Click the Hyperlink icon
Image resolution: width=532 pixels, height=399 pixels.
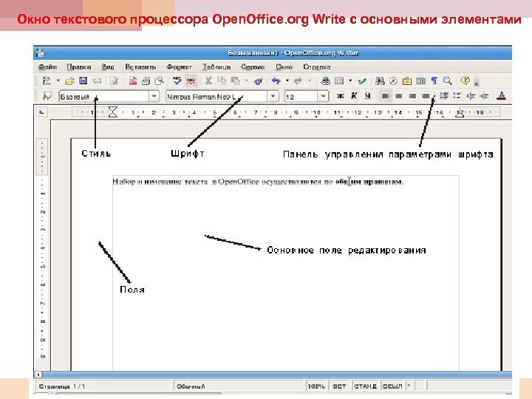coord(326,81)
